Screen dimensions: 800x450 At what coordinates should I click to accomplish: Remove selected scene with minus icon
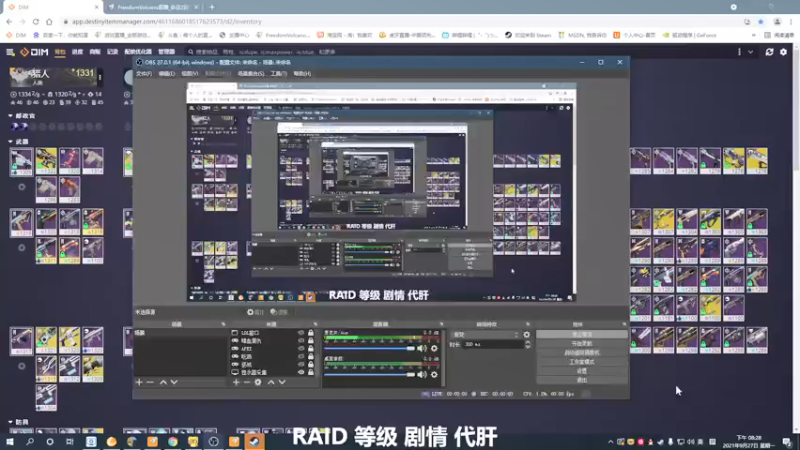(150, 382)
